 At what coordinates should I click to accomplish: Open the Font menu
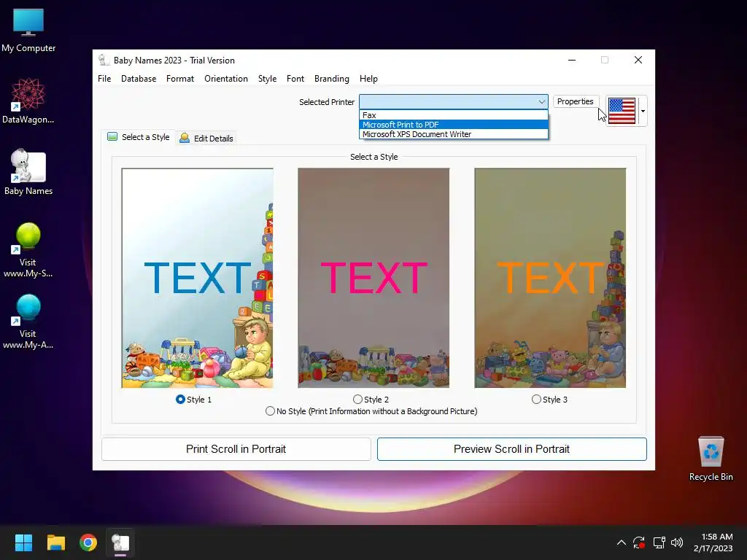(x=295, y=79)
